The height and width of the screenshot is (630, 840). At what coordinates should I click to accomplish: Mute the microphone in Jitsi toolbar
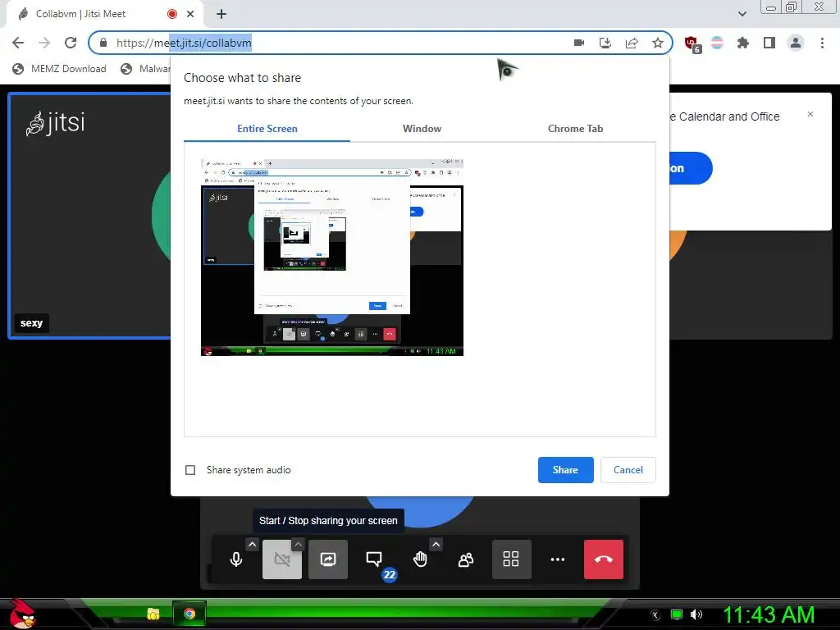click(236, 559)
